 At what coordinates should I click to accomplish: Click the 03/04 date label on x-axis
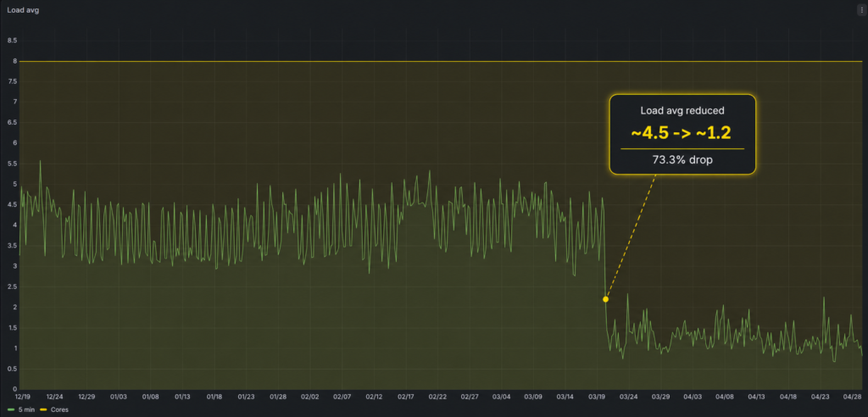(501, 397)
